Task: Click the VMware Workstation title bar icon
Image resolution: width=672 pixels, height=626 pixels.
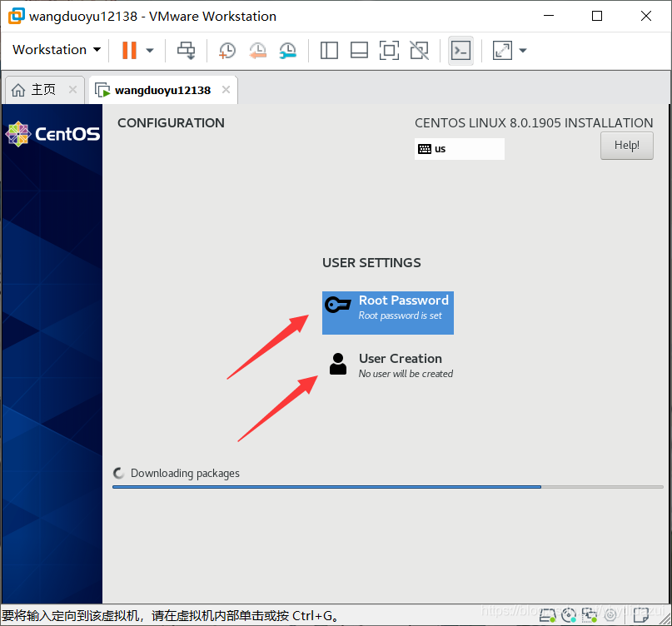Action: pyautogui.click(x=17, y=17)
